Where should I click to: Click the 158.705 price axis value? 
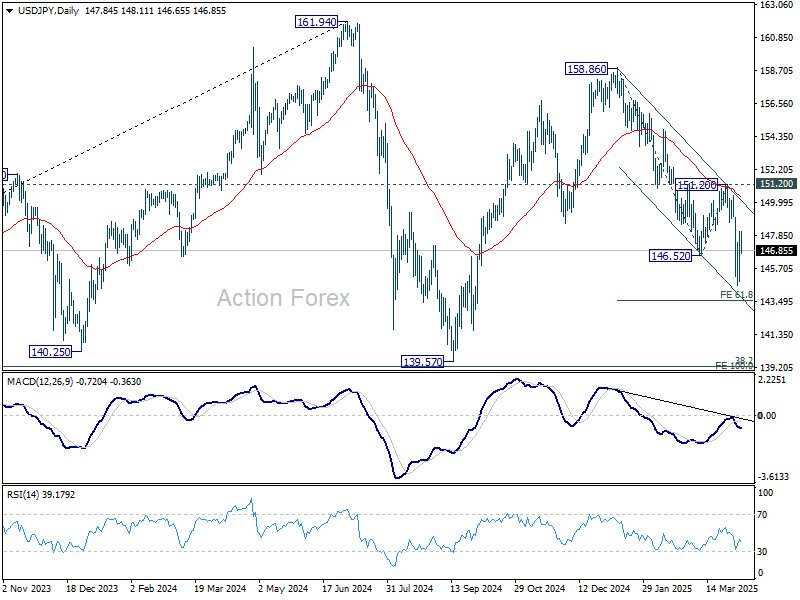pyautogui.click(x=776, y=71)
